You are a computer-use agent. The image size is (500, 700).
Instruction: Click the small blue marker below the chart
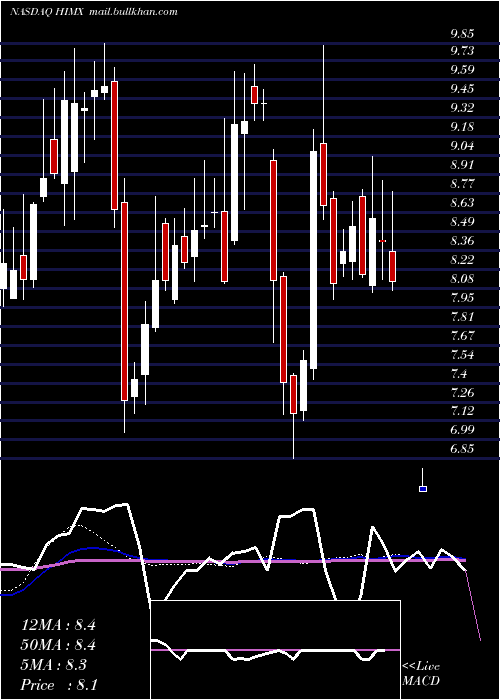click(423, 489)
